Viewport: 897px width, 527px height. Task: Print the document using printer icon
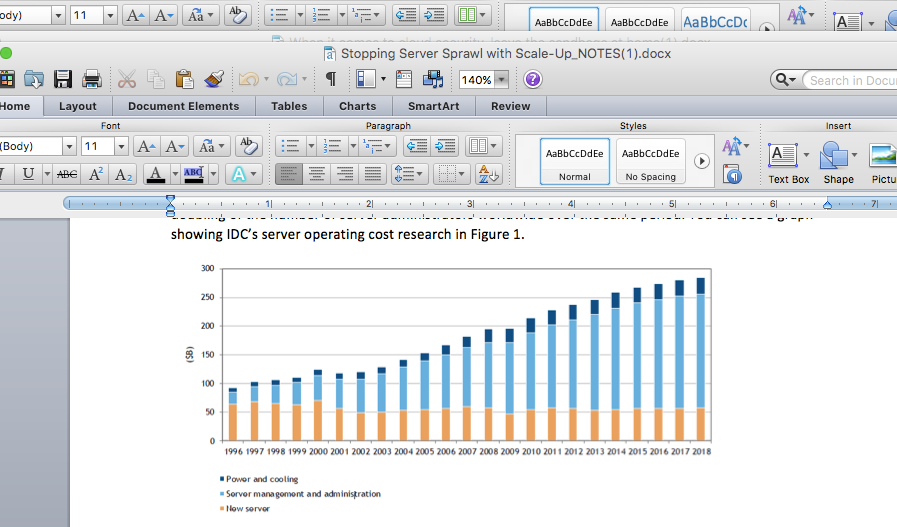[x=92, y=80]
